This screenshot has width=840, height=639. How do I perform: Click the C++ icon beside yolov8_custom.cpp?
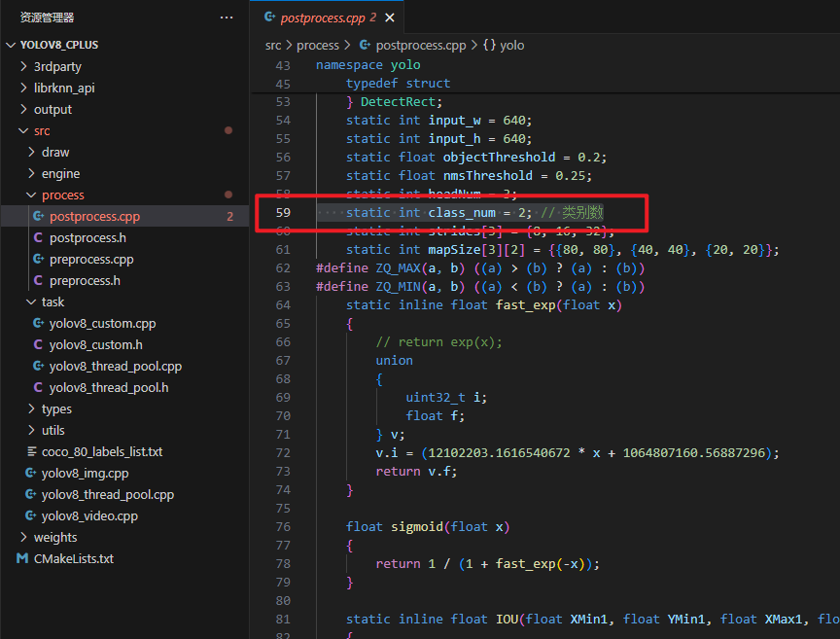(38, 323)
